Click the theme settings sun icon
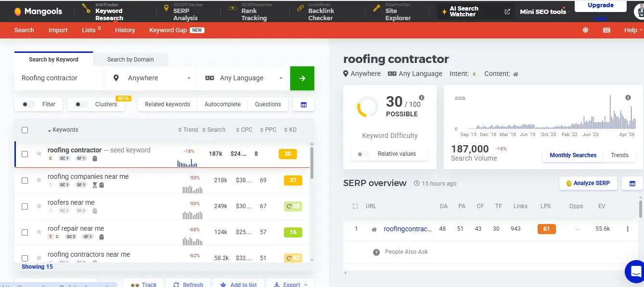This screenshot has height=287, width=644. pos(585,30)
